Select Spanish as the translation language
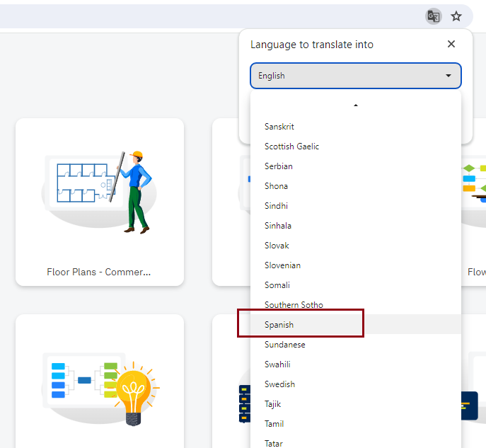Screen dimensions: 486x448 click(x=279, y=325)
